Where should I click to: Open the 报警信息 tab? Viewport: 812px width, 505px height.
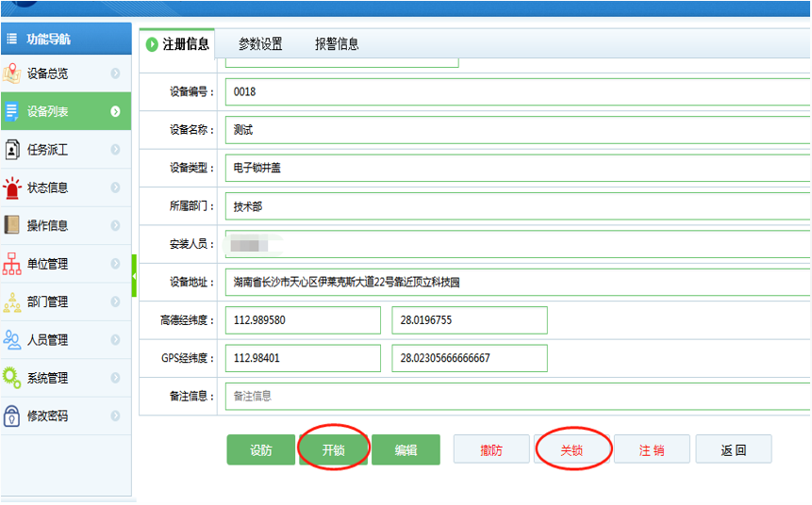pyautogui.click(x=337, y=44)
